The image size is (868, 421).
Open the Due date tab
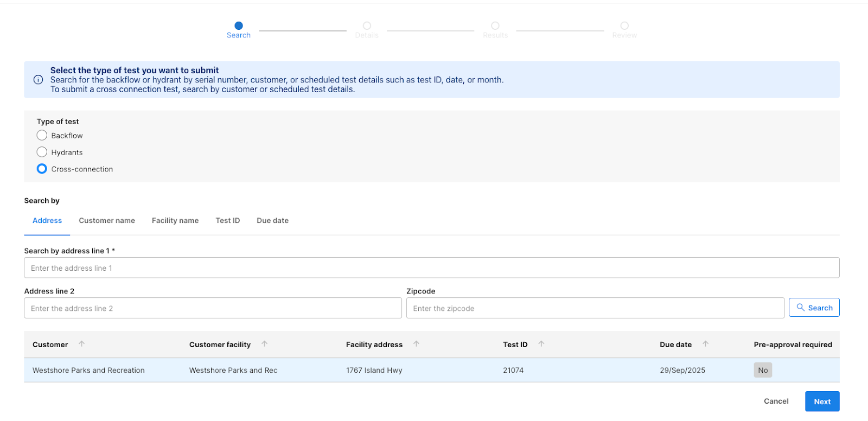[272, 221]
